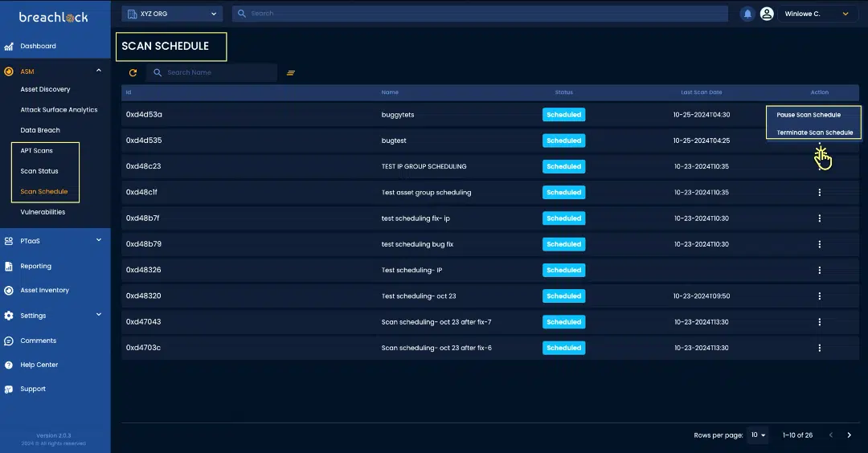Click Scheduled badge for test scheduling bug fix

tap(563, 244)
